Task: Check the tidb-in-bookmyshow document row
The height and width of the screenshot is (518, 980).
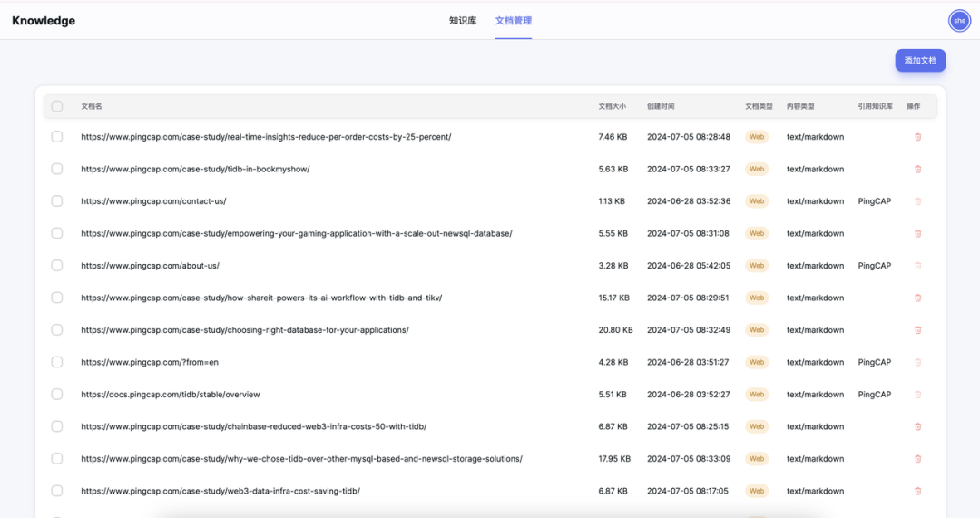Action: (x=57, y=170)
